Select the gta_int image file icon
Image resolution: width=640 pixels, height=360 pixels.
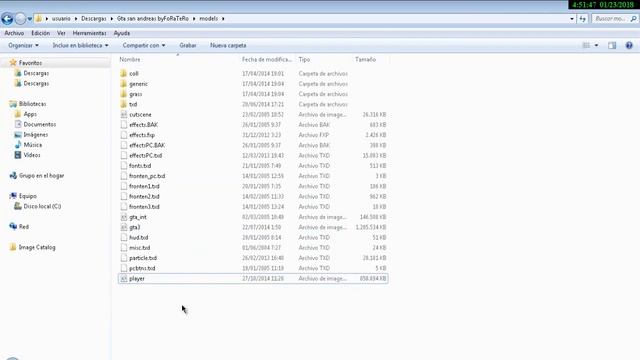[x=124, y=217]
